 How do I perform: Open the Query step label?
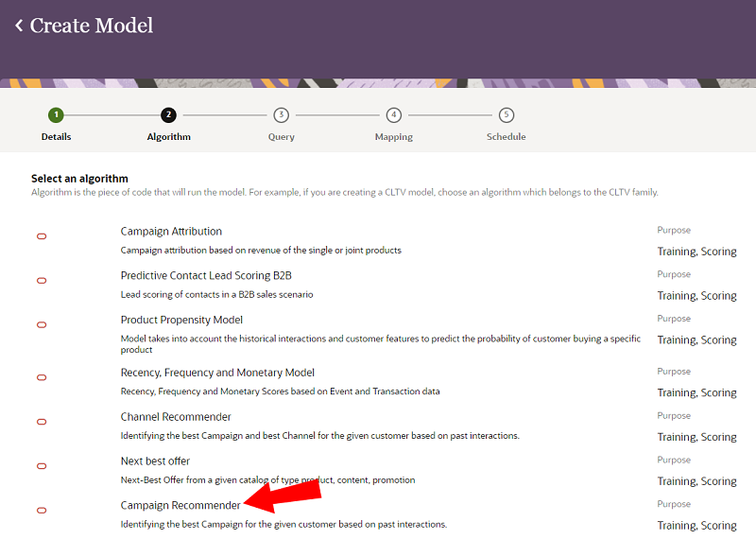[x=281, y=137]
